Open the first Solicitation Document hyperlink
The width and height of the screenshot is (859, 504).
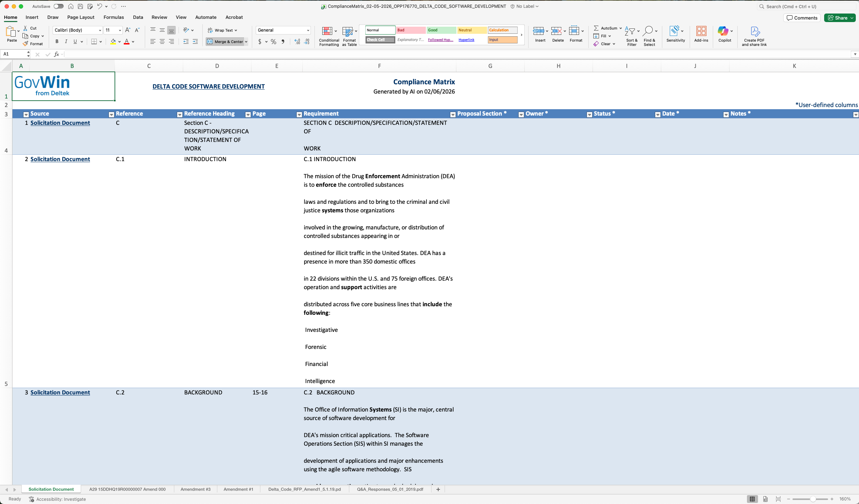[x=60, y=123]
